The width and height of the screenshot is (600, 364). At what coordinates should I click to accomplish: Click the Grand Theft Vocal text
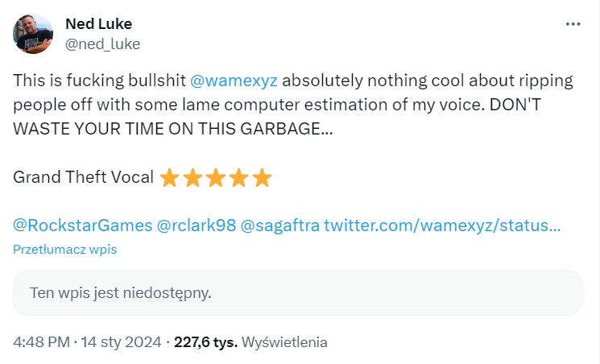click(x=83, y=177)
